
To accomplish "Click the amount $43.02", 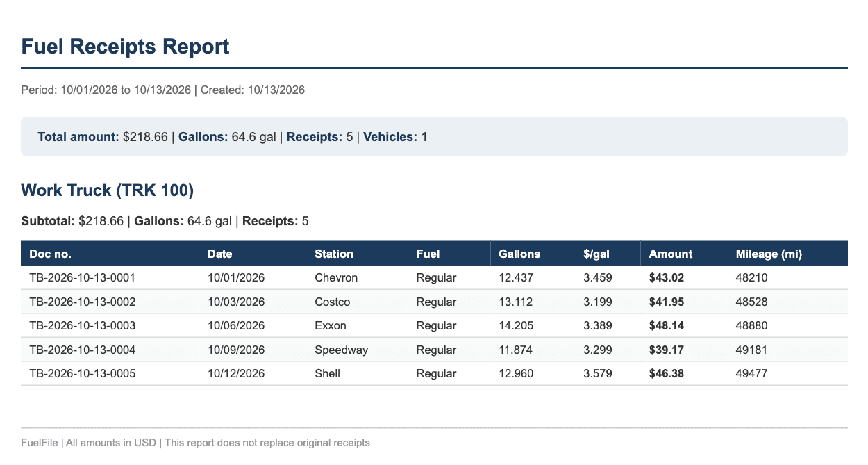I will click(x=666, y=277).
